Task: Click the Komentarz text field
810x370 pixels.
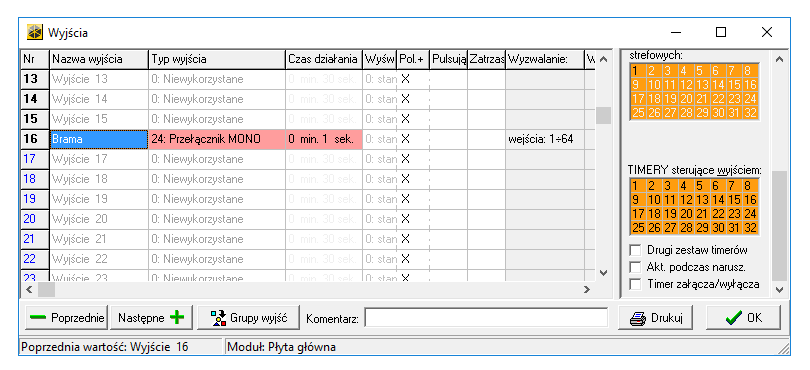Action: click(x=486, y=318)
